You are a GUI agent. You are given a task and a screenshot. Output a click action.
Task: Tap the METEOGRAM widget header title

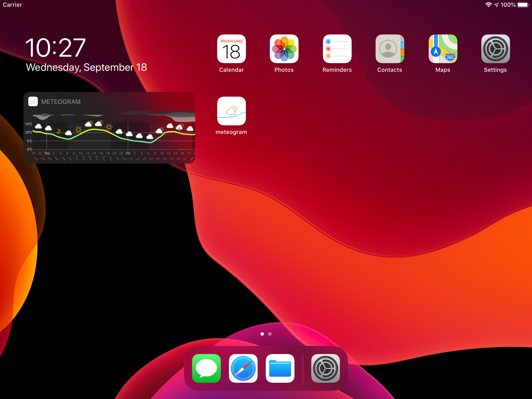coord(61,102)
